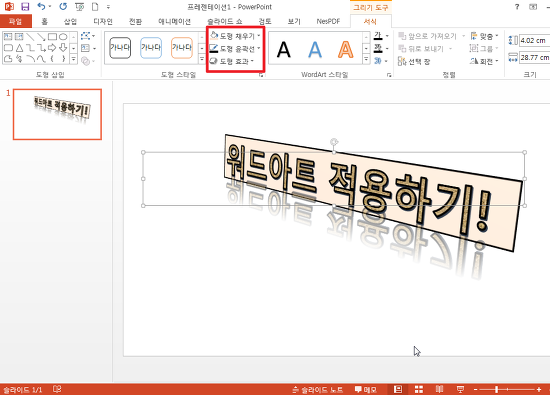Screen dimensions: 550x395
Task: Open the undo history dropdown arrow
Action: (49, 6)
